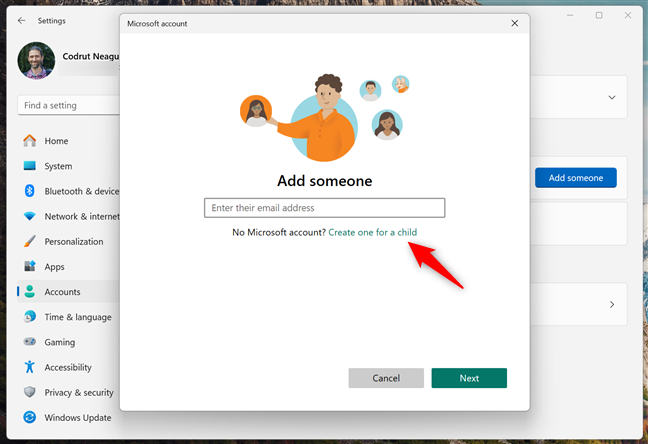Click the Bluetooth icon in sidebar
The width and height of the screenshot is (648, 444).
pos(30,191)
